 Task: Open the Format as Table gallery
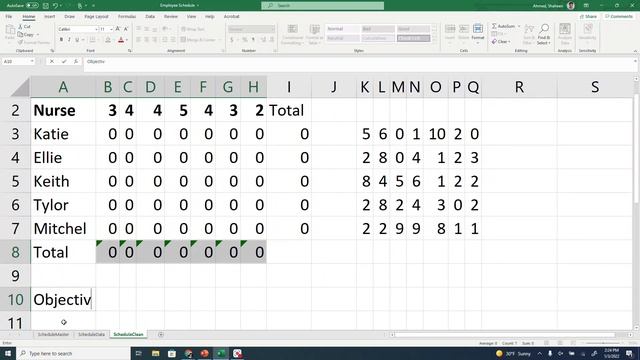pyautogui.click(x=314, y=35)
